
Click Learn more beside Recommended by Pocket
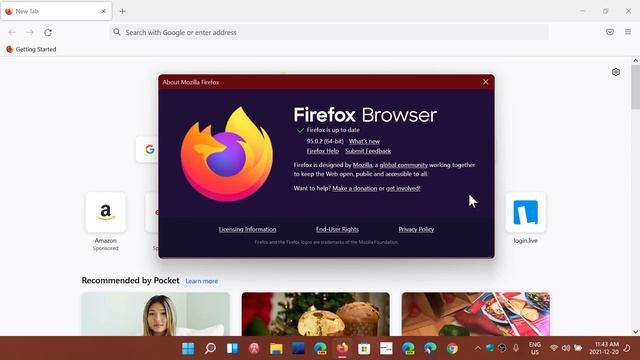coord(202,281)
